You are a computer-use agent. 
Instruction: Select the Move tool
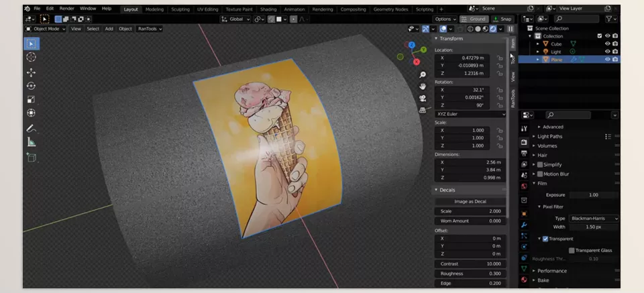[x=32, y=72]
